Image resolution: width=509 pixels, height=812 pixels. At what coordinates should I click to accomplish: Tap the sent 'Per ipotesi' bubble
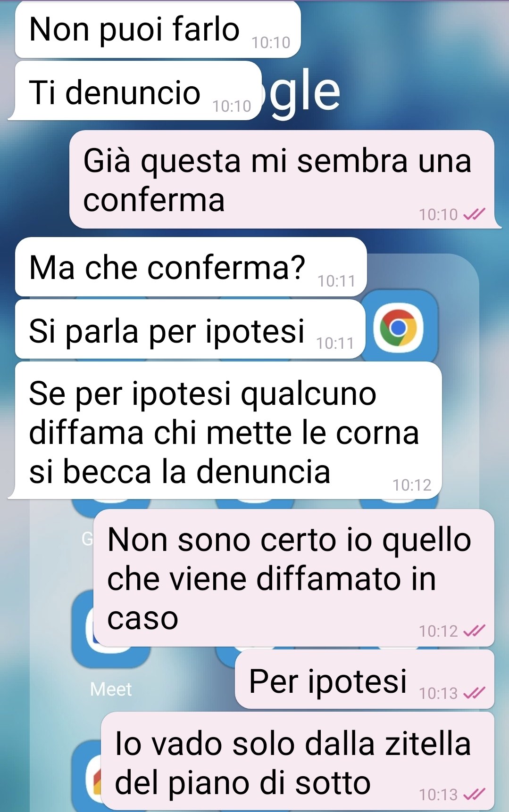[365, 679]
